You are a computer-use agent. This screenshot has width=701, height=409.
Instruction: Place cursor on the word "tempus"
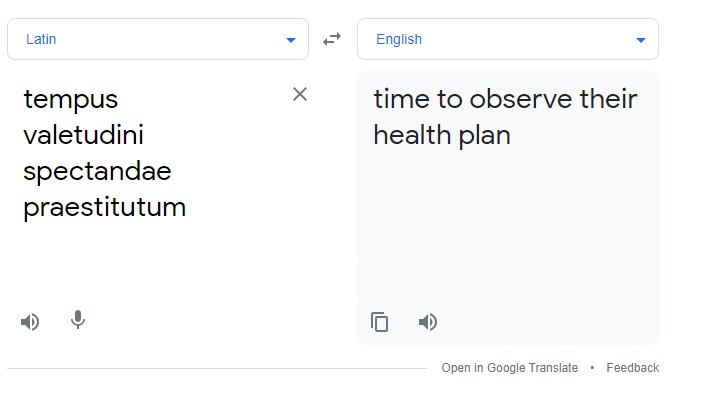70,99
